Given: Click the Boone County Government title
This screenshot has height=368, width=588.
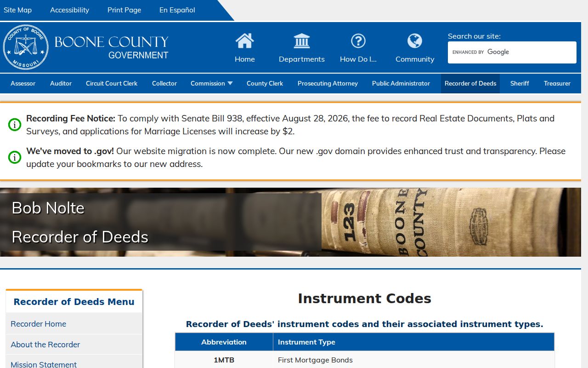Looking at the screenshot, I should [x=112, y=48].
